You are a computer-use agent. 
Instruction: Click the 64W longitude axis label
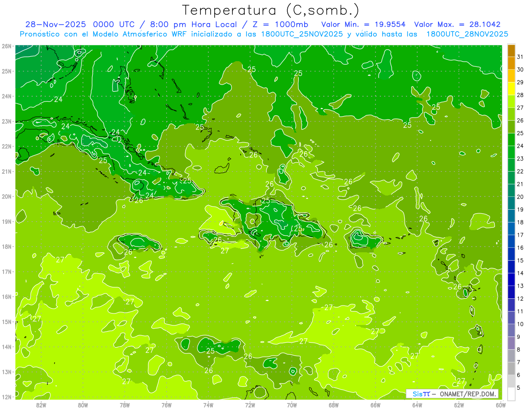417,405
